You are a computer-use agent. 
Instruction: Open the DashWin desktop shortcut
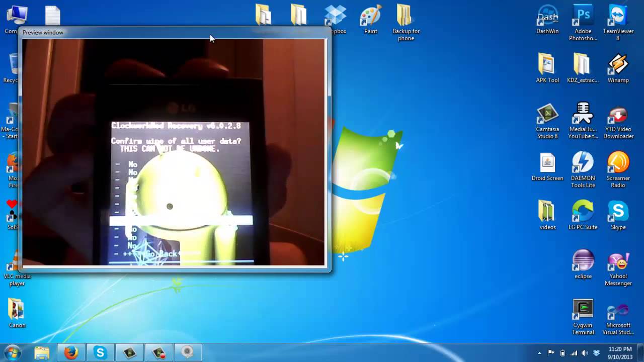coord(547,20)
